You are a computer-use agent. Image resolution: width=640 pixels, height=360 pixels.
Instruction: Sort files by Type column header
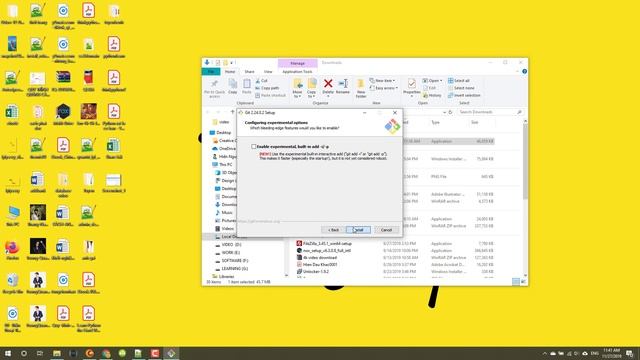point(436,122)
